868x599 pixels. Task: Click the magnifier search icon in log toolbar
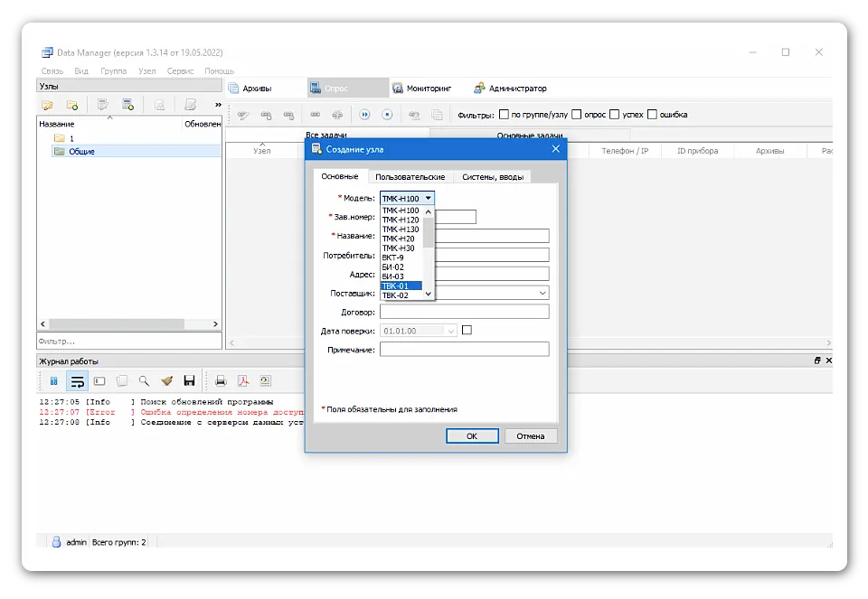coord(145,381)
